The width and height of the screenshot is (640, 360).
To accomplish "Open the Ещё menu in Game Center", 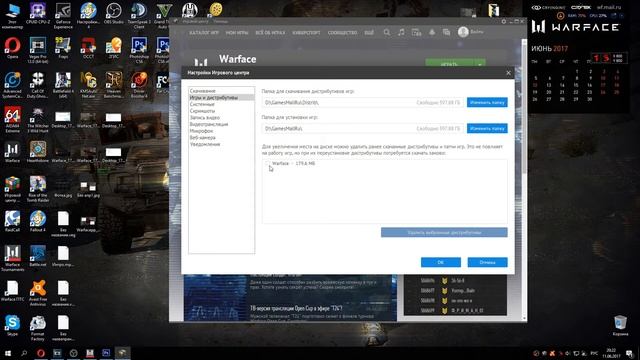I will pyautogui.click(x=369, y=32).
